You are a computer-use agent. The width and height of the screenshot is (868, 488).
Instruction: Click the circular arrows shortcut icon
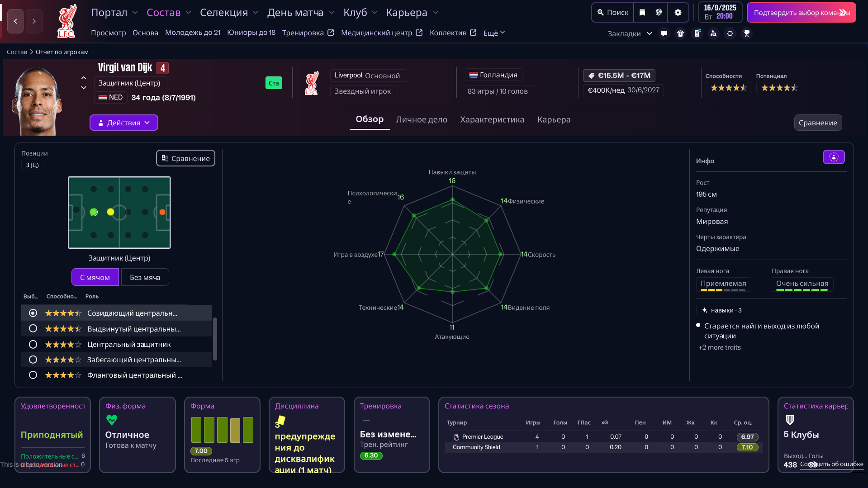click(730, 33)
